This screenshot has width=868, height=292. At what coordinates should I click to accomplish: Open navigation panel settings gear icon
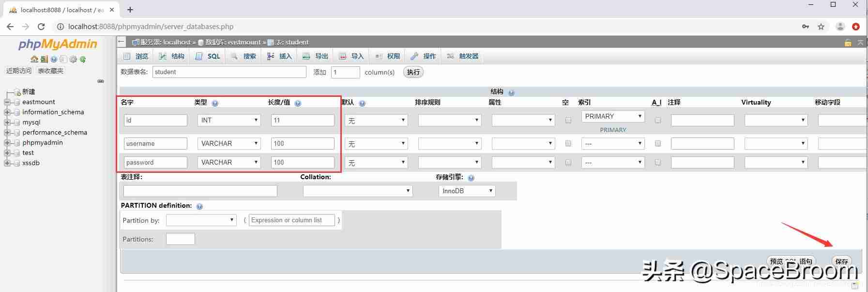pyautogui.click(x=73, y=59)
